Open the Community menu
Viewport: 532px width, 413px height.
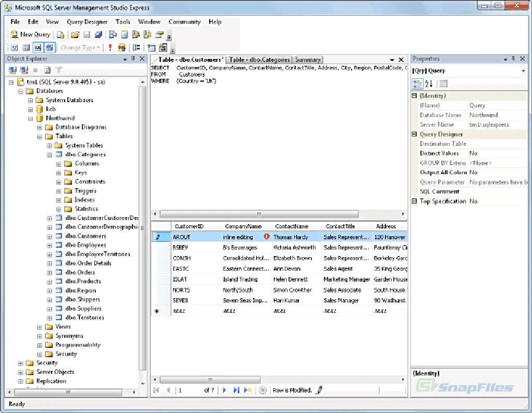pyautogui.click(x=185, y=22)
